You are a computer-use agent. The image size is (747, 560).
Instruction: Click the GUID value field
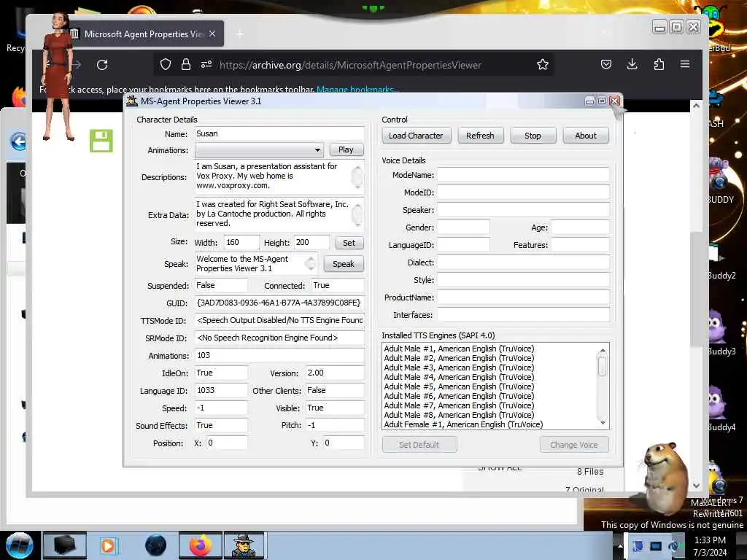point(279,303)
